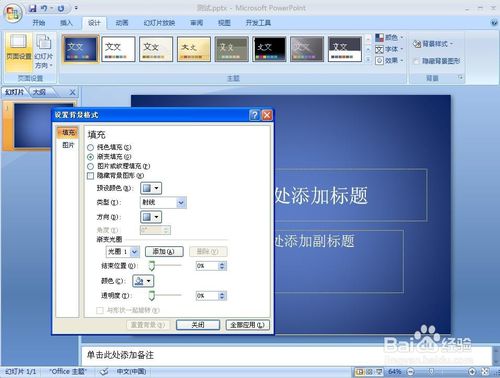Toggle the ribbon 隐藏背景图形 checkbox
Image resolution: width=500 pixels, height=378 pixels.
click(416, 61)
